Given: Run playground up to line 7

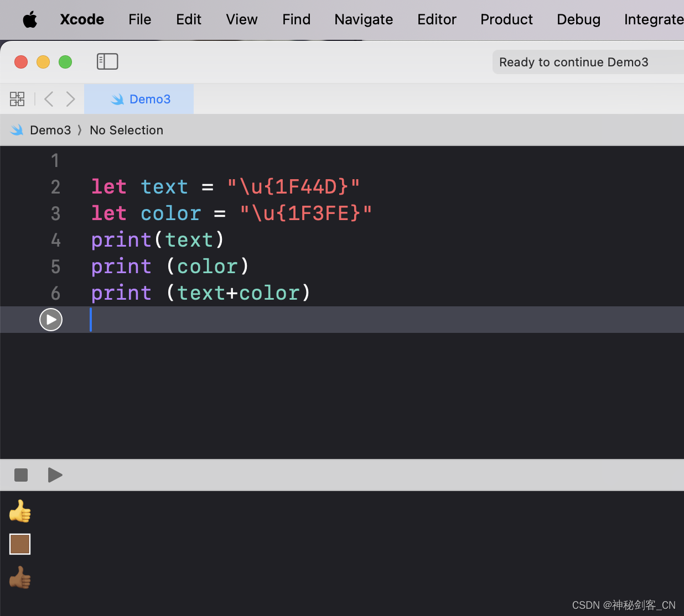Looking at the screenshot, I should 51,320.
